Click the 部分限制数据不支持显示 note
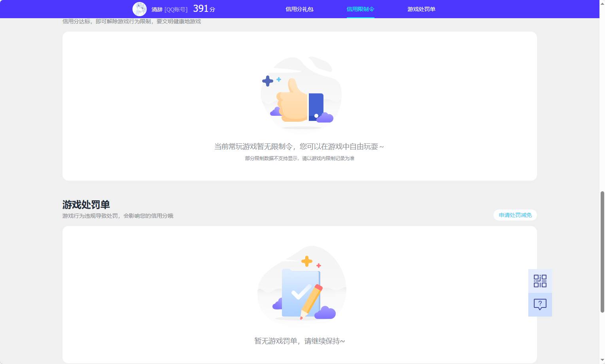The image size is (605, 364). 300,158
